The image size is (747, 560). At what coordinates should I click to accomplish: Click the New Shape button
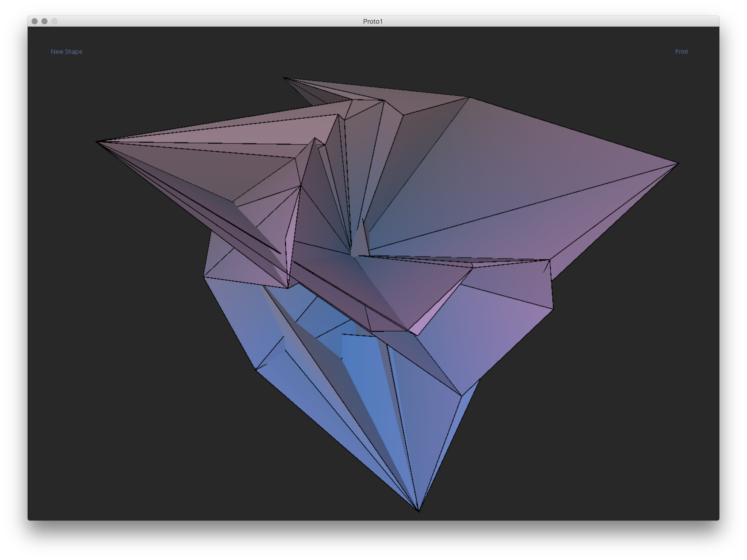click(x=66, y=52)
